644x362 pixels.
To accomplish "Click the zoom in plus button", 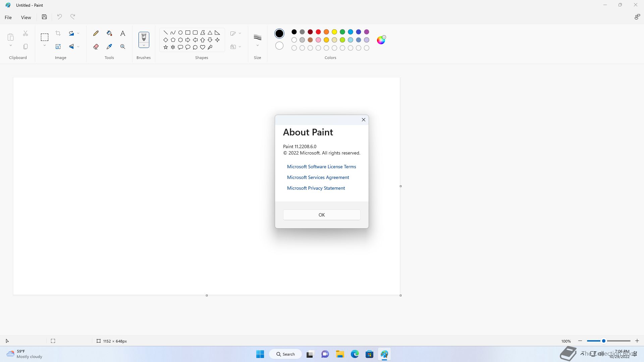I will pyautogui.click(x=637, y=341).
